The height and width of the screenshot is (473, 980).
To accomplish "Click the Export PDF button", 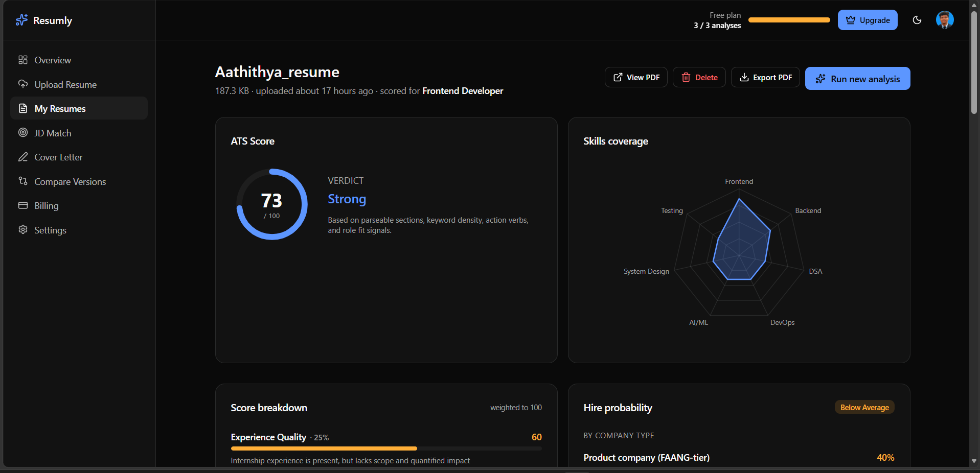I will click(765, 77).
